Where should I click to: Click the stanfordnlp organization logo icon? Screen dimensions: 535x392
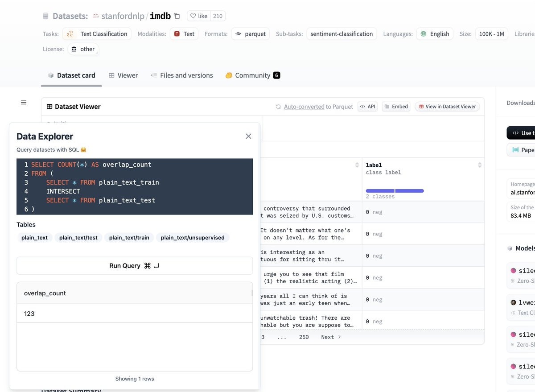pyautogui.click(x=95, y=16)
